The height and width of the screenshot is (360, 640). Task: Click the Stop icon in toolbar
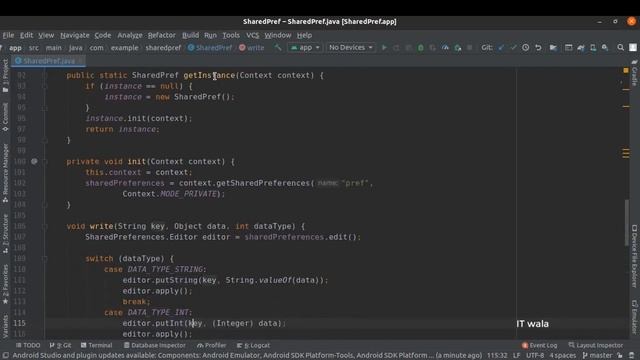click(470, 48)
